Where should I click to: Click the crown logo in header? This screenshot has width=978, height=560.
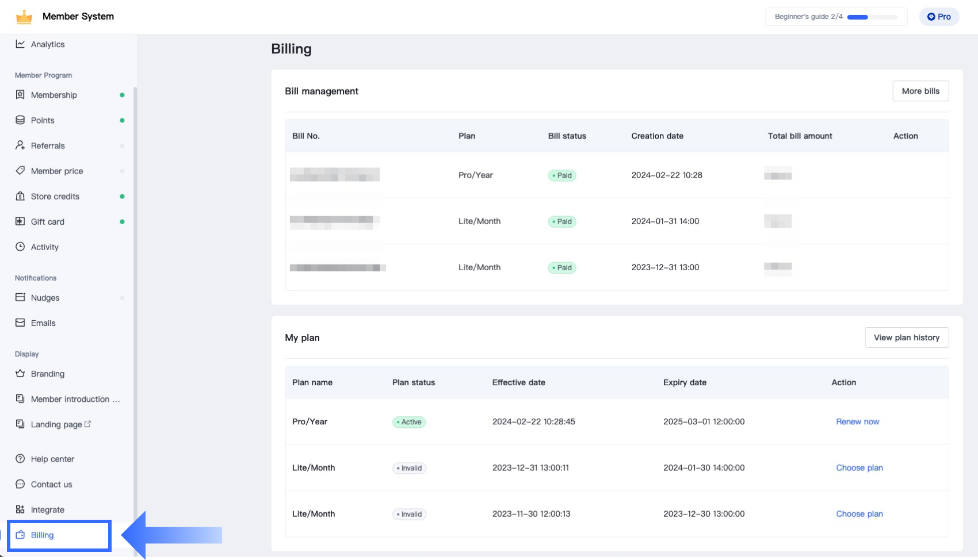tap(24, 17)
